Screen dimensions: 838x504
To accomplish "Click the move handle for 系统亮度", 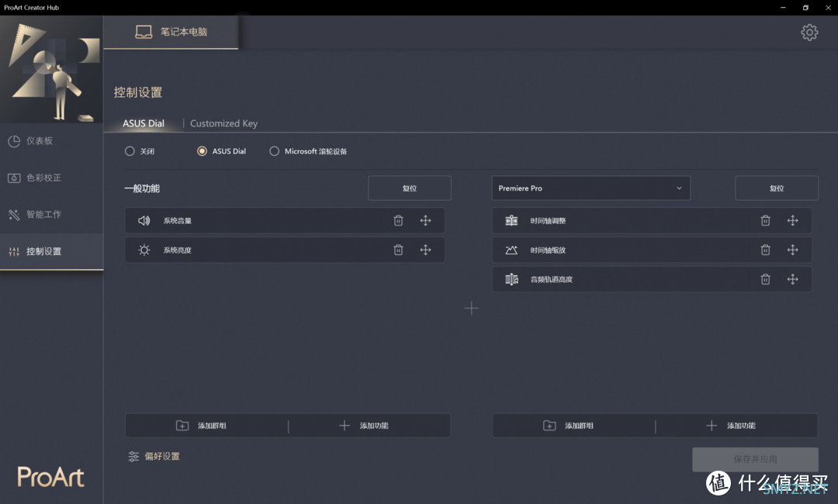I will click(x=425, y=250).
